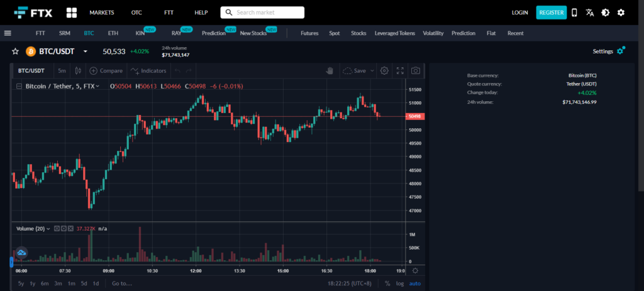This screenshot has height=291, width=644.
Task: Set chart range to 3m
Action: [58, 283]
